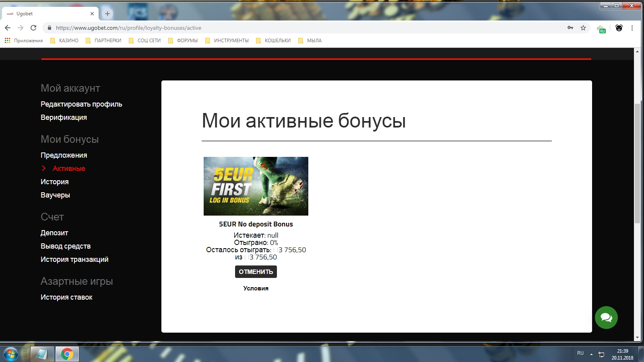Go to История bonuses section
The width and height of the screenshot is (644, 362).
coord(54,182)
